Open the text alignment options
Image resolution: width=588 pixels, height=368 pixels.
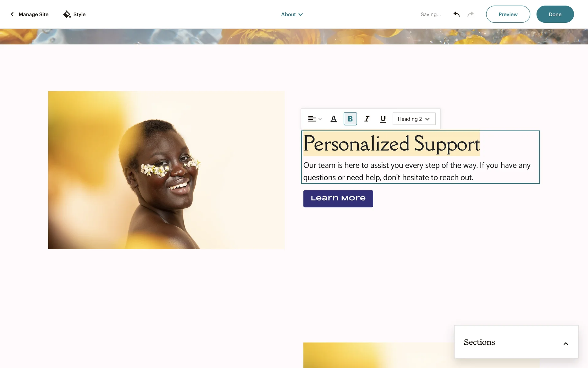click(x=315, y=119)
